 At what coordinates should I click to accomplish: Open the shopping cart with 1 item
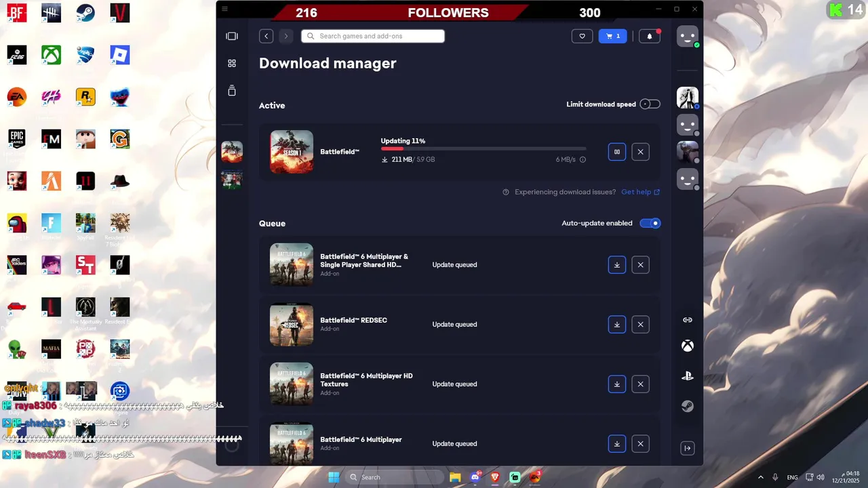click(x=613, y=37)
